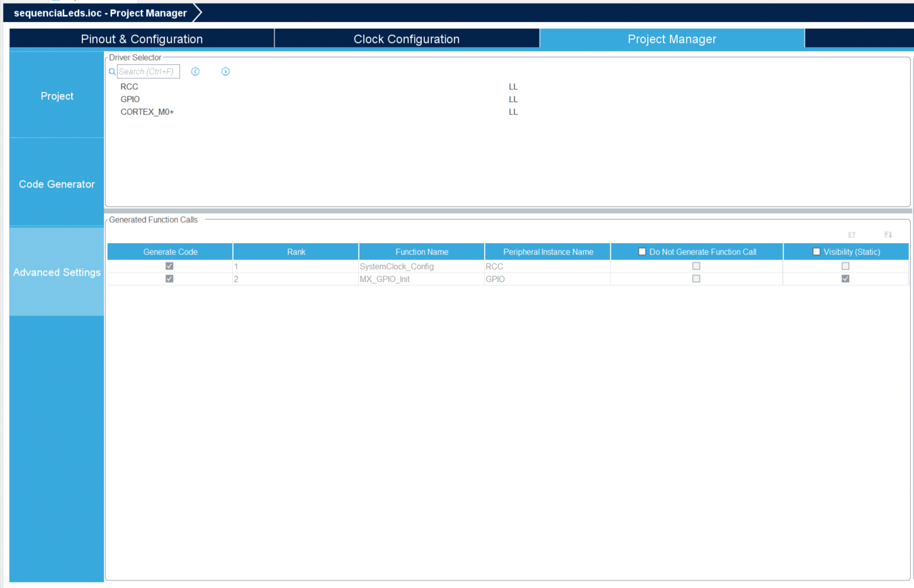
Task: Open the CORTEX_M0+ driver type dropdown (LL)
Action: pos(513,112)
